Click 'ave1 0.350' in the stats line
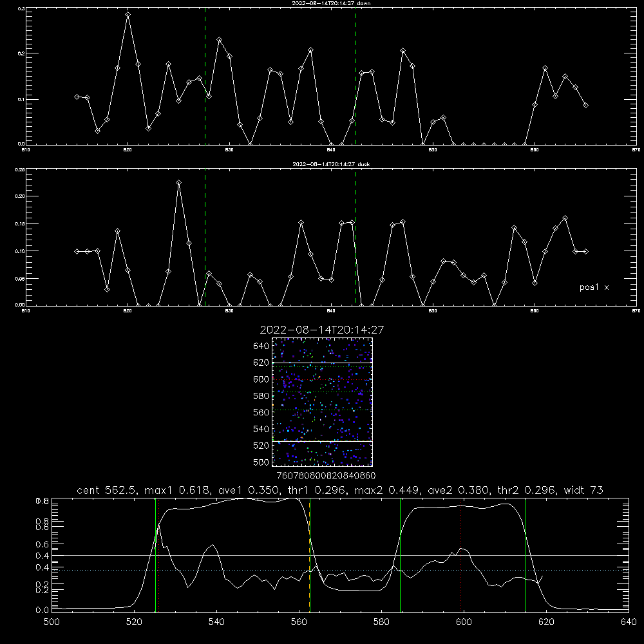The width and height of the screenshot is (644, 644). coord(248,490)
